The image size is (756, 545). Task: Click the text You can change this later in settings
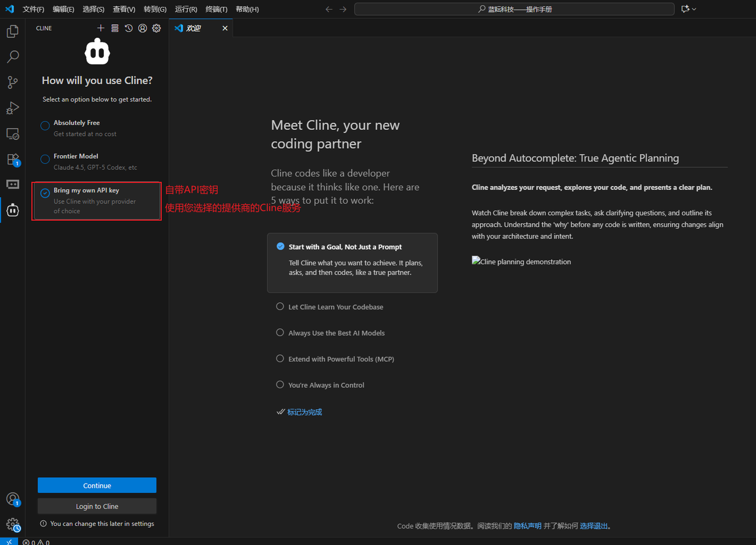[x=102, y=524]
